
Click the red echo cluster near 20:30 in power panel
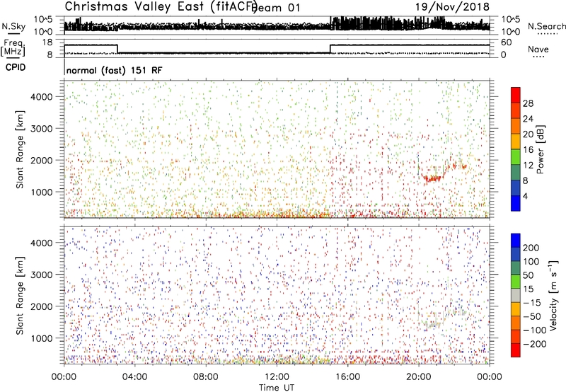pyautogui.click(x=432, y=178)
